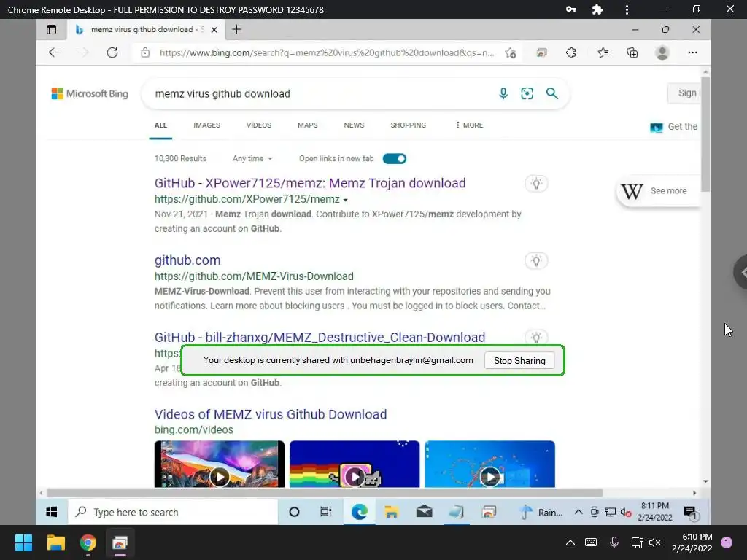747x560 pixels.
Task: Switch to the IMAGES tab
Action: (x=206, y=125)
